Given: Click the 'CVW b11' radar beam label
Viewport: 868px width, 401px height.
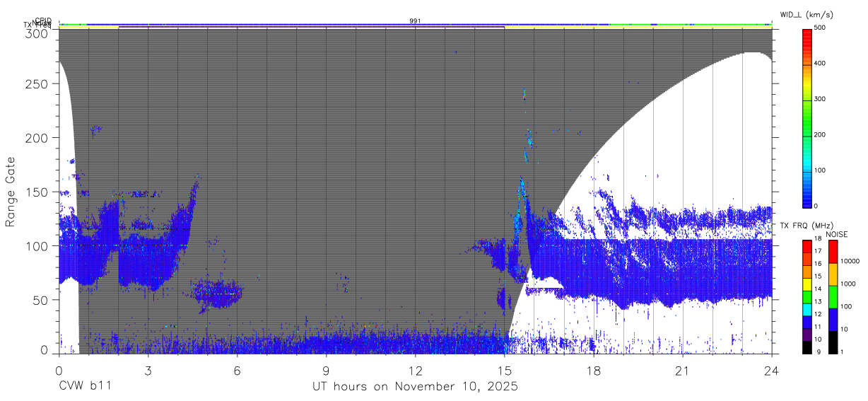Looking at the screenshot, I should (x=85, y=387).
